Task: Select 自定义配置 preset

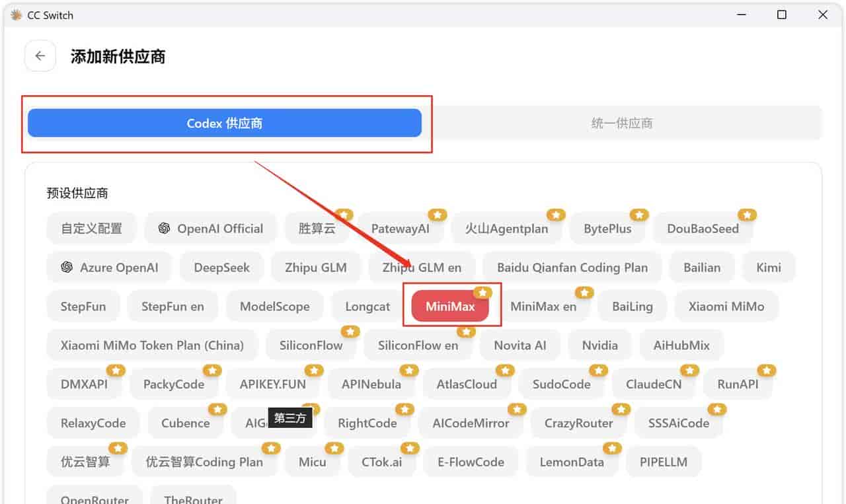Action: tap(91, 229)
